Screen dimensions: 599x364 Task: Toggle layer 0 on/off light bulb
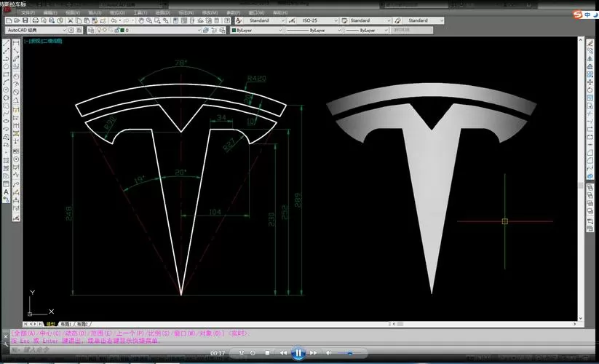(x=99, y=30)
